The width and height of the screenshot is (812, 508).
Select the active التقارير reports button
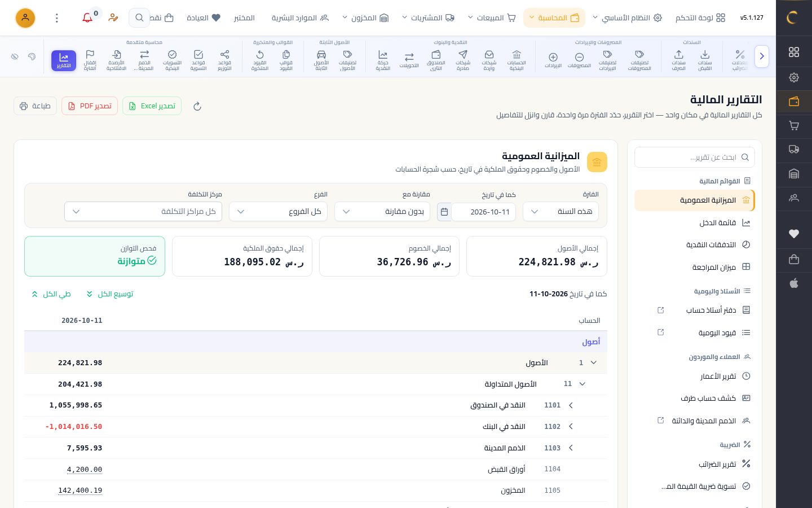(x=64, y=60)
